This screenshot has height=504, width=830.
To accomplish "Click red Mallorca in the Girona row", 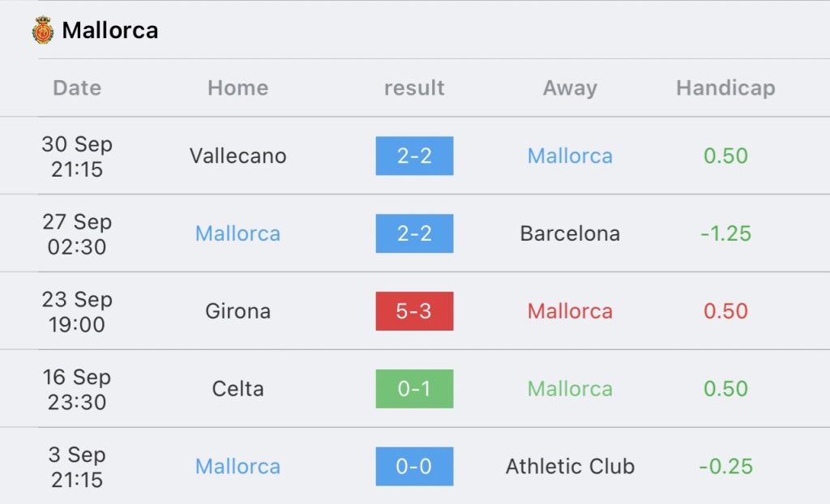I will pos(570,311).
